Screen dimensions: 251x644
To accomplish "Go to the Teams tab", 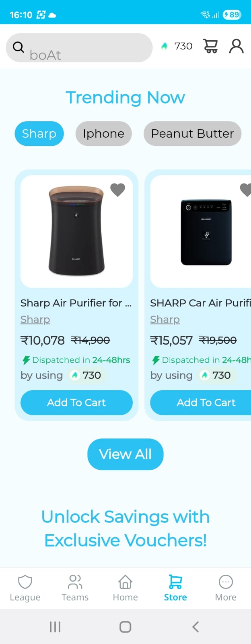I will pos(75,588).
